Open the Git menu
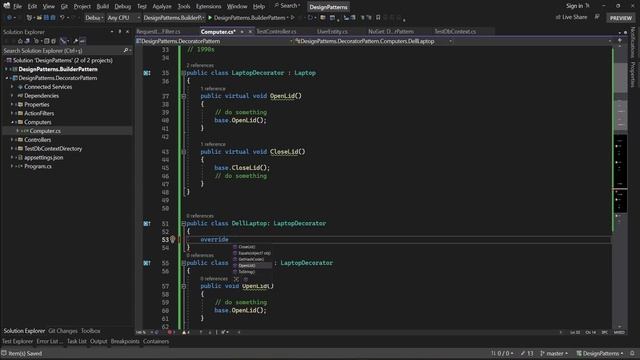This screenshot has height=360, width=640. tap(64, 7)
